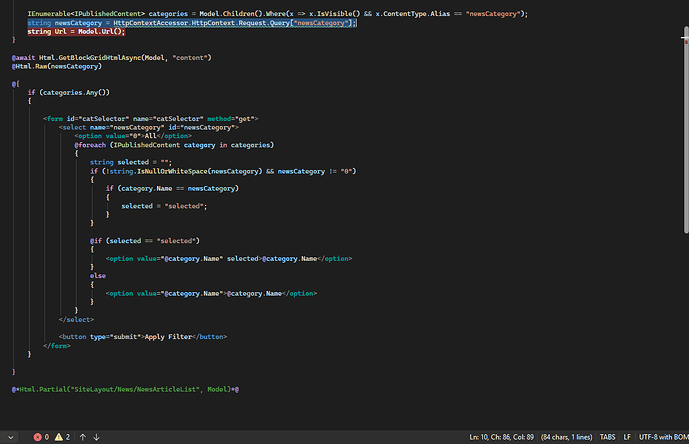Click the Ln: 10, Ch: 86, Col: 89 indicator
The image size is (689, 444).
(x=501, y=437)
